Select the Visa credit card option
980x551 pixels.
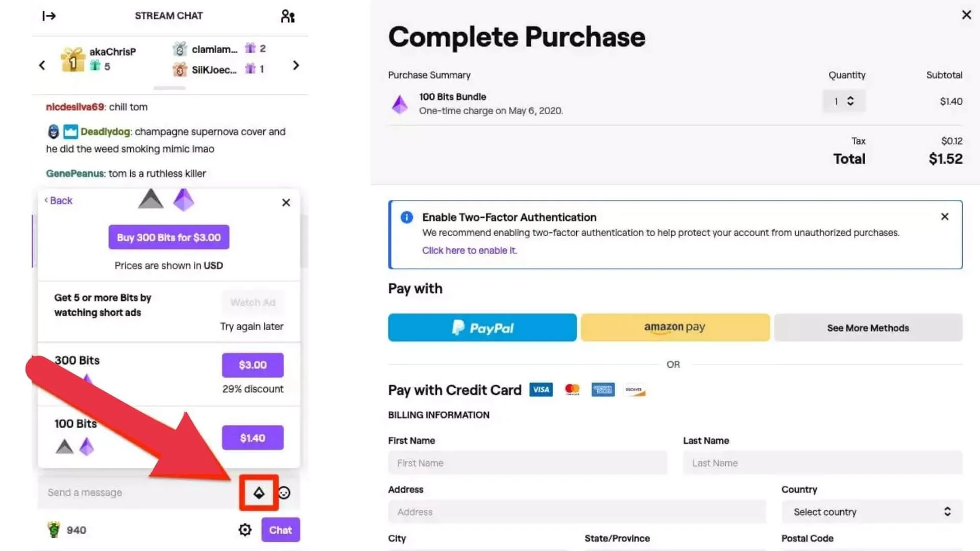(x=541, y=390)
